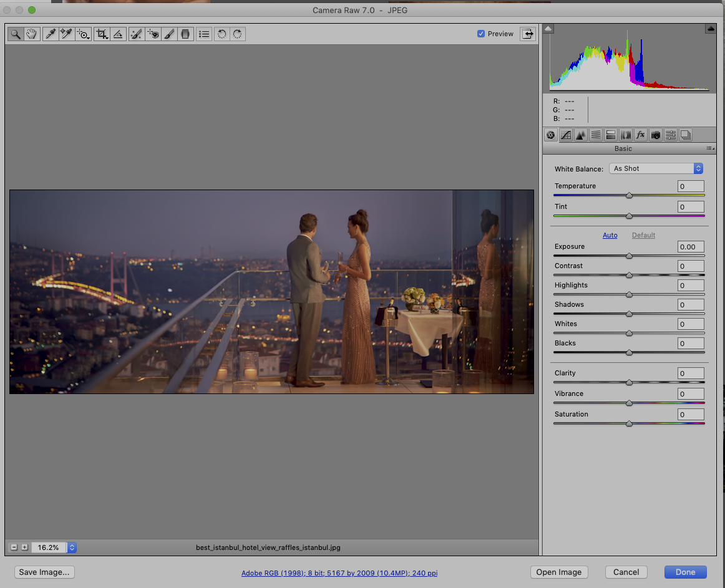Select the Adjustment Brush tool
The width and height of the screenshot is (725, 588).
tap(169, 34)
